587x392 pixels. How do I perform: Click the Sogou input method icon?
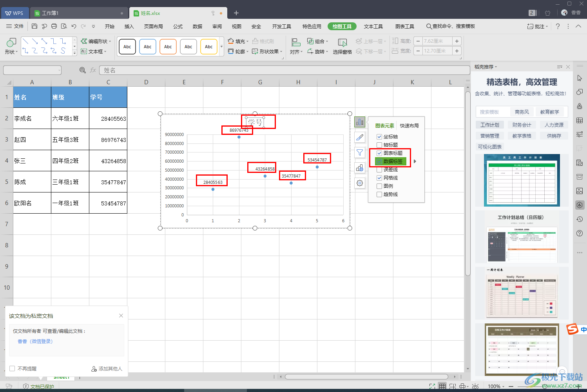(573, 329)
